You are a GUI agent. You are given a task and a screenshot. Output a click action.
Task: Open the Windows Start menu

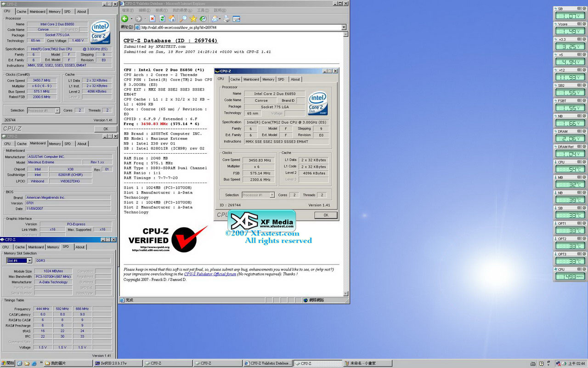click(x=8, y=363)
